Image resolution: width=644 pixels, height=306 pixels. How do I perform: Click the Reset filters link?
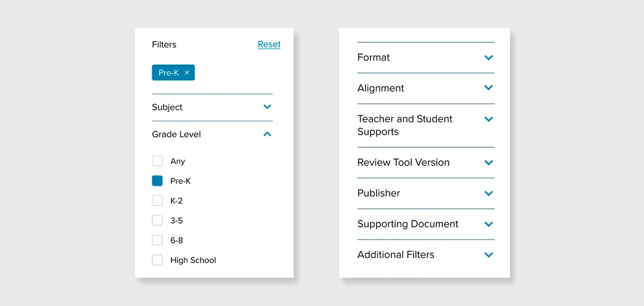click(x=269, y=44)
